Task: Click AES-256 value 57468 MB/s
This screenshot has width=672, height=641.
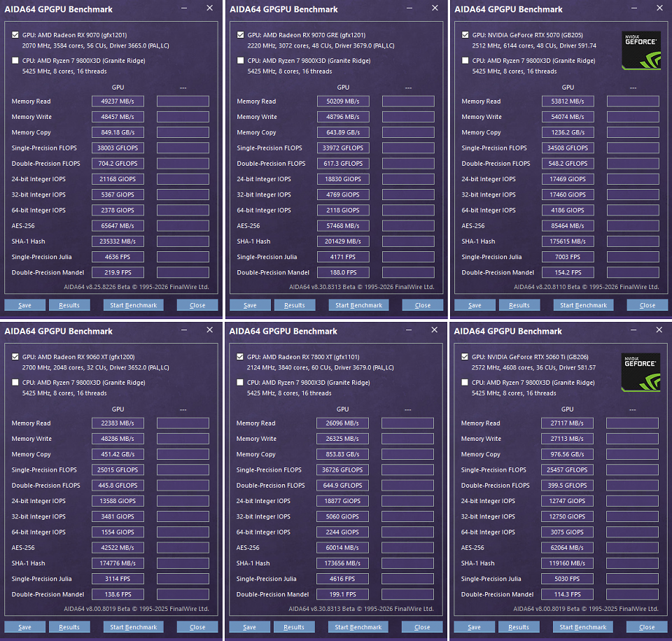Action: pos(343,226)
